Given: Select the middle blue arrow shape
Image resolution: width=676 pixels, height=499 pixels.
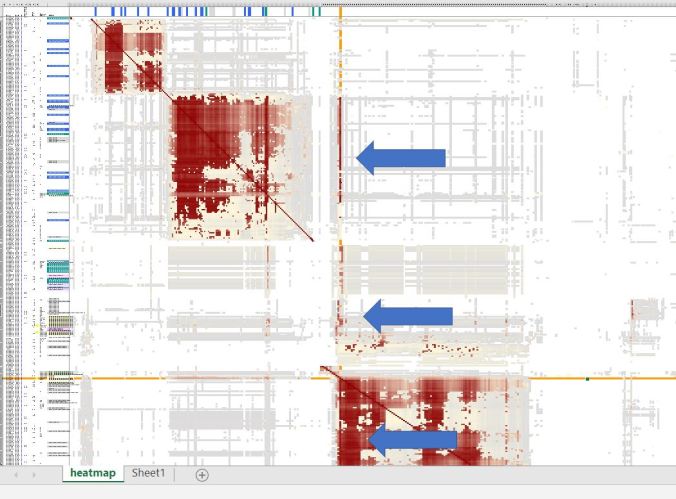Looking at the screenshot, I should click(x=408, y=317).
